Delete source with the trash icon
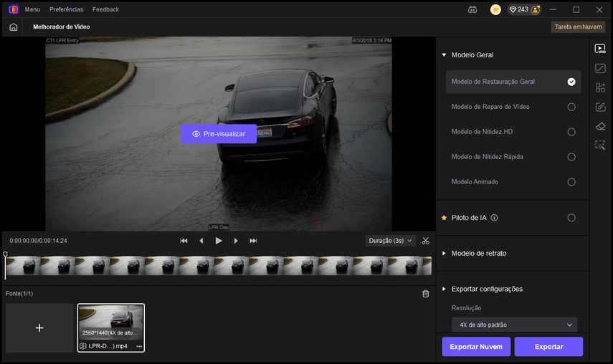This screenshot has width=613, height=364. tap(426, 294)
